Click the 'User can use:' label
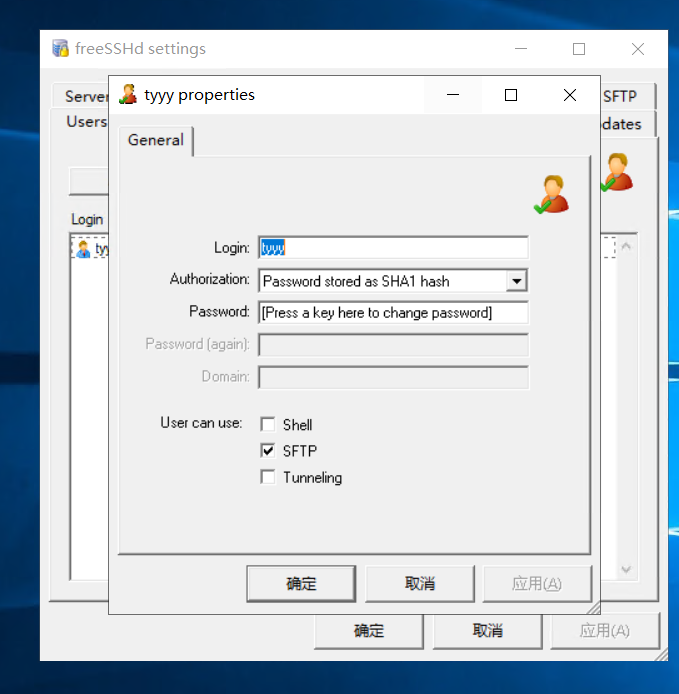Image resolution: width=679 pixels, height=694 pixels. click(201, 423)
